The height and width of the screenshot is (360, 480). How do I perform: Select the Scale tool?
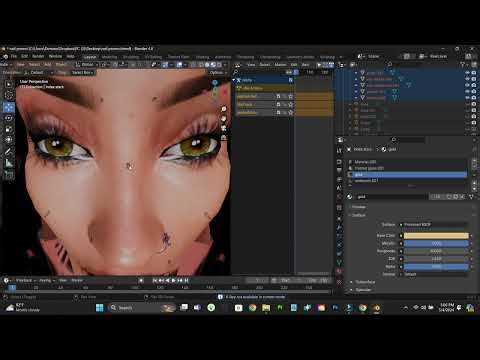pos(9,129)
